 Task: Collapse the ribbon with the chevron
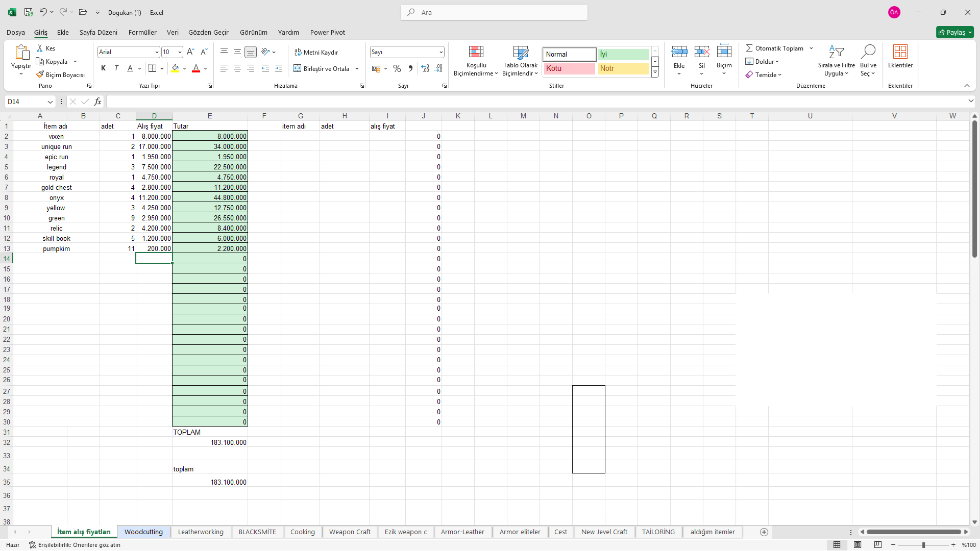pos(967,86)
